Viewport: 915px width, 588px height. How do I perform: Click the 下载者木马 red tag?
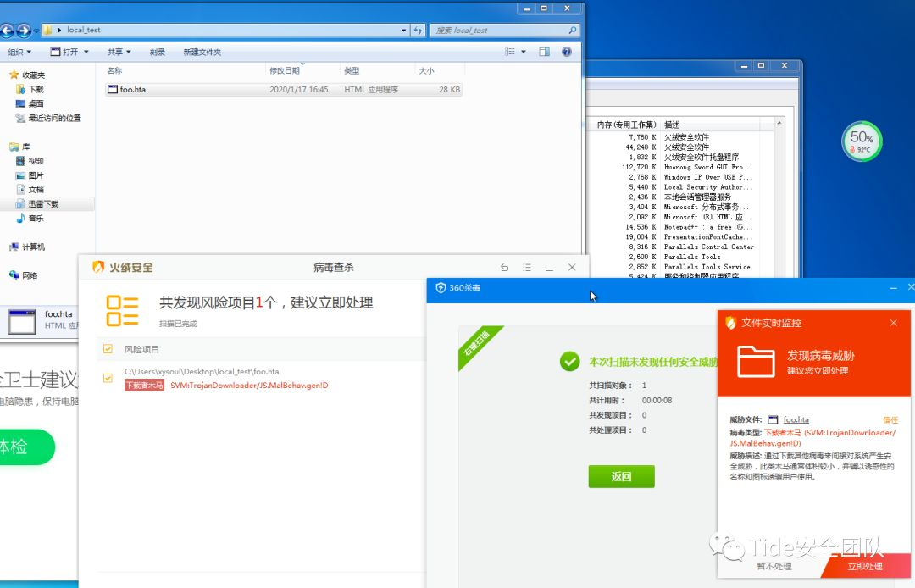pyautogui.click(x=144, y=385)
